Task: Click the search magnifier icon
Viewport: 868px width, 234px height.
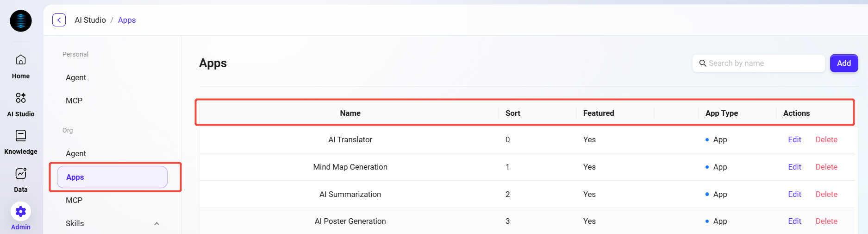Action: pos(702,63)
